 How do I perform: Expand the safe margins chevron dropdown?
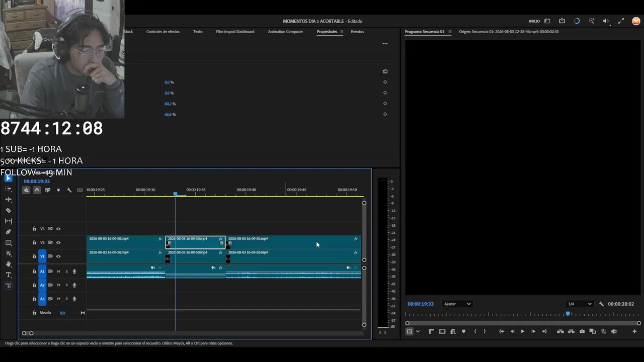[418, 331]
